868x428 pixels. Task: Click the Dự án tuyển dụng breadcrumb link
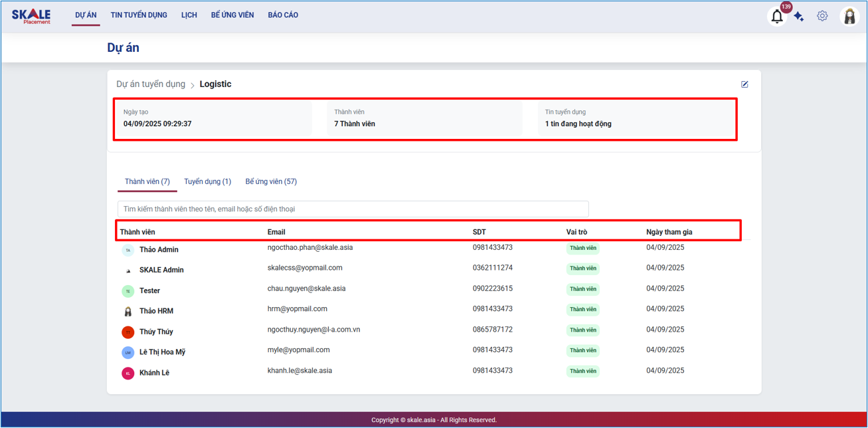point(151,84)
